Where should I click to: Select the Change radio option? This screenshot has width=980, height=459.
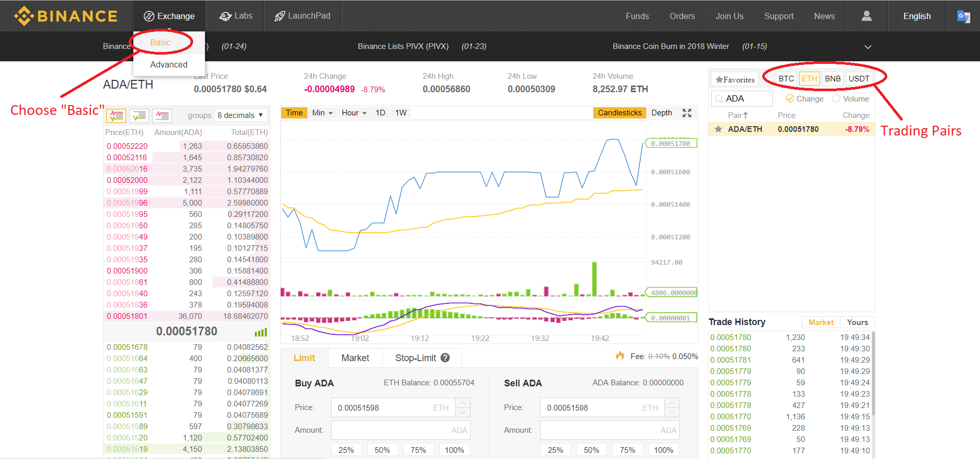[x=789, y=98]
